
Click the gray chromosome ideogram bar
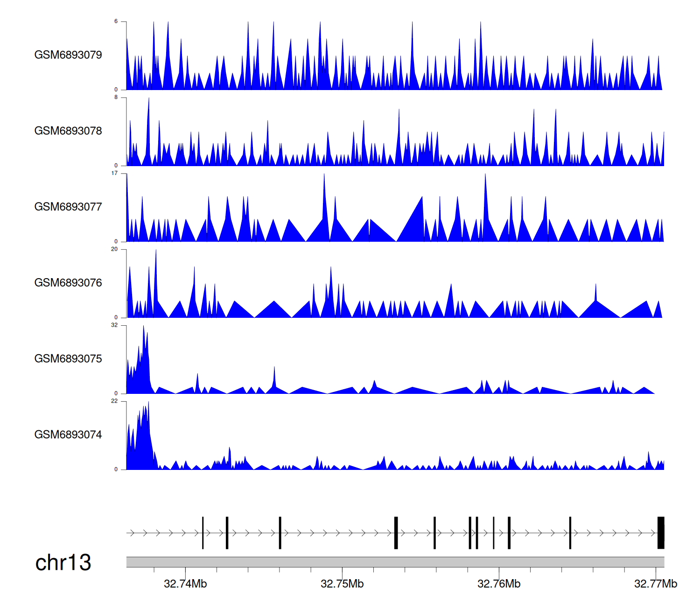(x=395, y=562)
